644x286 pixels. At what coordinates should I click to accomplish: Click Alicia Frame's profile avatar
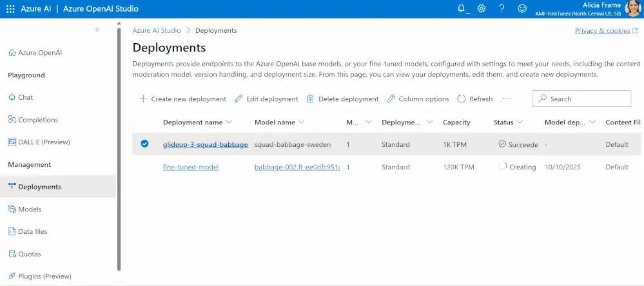point(632,9)
